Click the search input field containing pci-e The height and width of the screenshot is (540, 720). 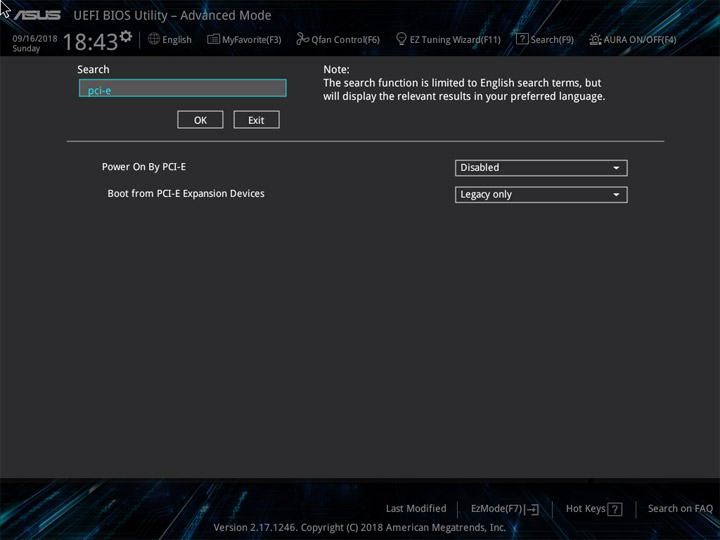coord(183,88)
